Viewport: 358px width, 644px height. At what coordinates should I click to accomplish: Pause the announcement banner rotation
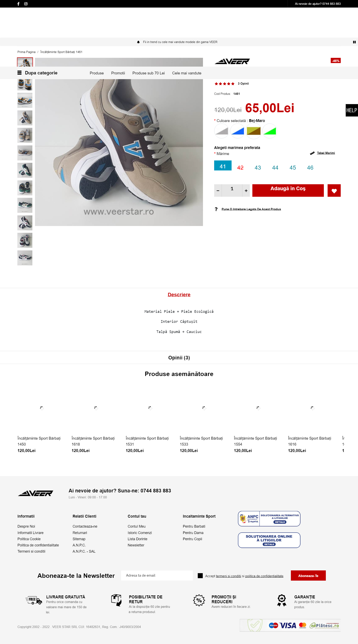[x=354, y=42]
